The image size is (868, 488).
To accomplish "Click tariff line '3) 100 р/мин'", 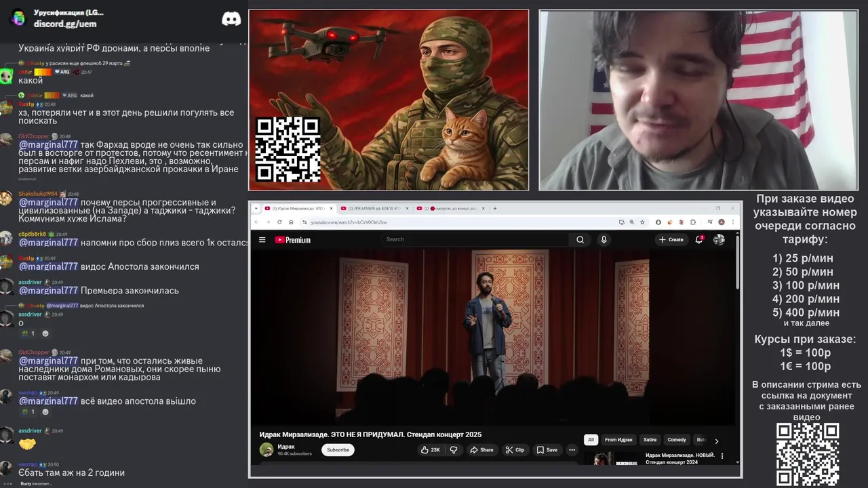I will click(x=806, y=285).
